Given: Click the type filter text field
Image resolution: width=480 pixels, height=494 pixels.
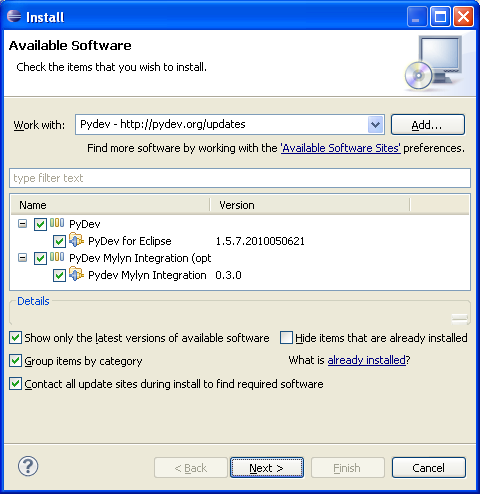Looking at the screenshot, I should (240, 178).
